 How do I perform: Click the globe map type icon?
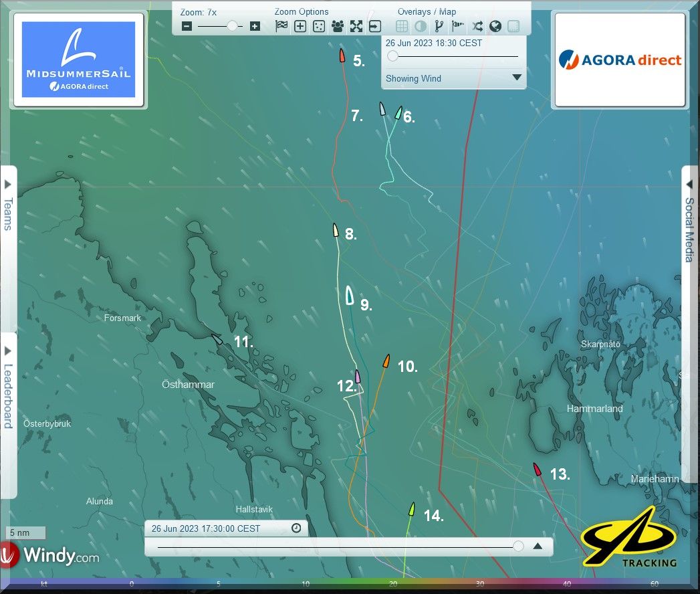495,27
